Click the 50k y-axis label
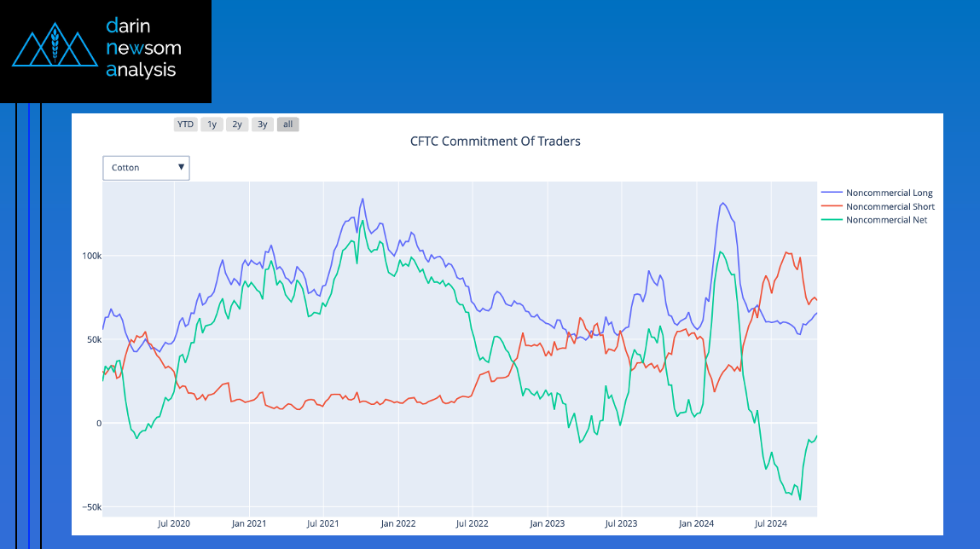The image size is (980, 549). [93, 339]
